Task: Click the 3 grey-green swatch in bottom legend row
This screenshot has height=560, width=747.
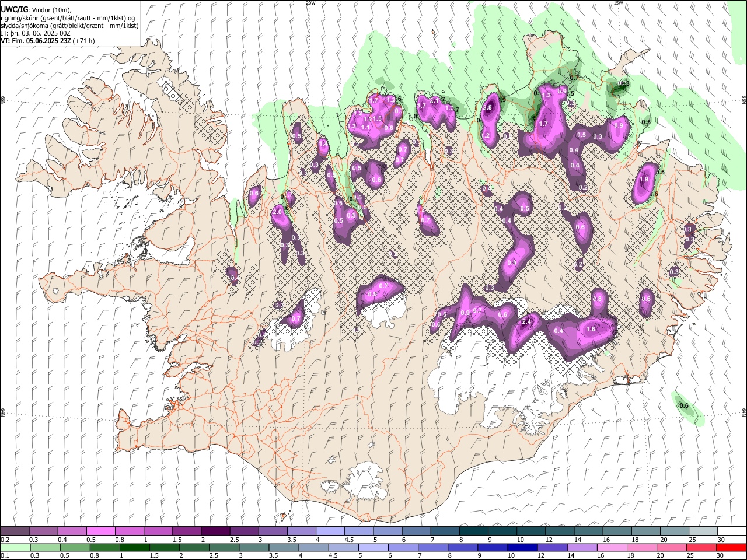Action: pos(254,547)
